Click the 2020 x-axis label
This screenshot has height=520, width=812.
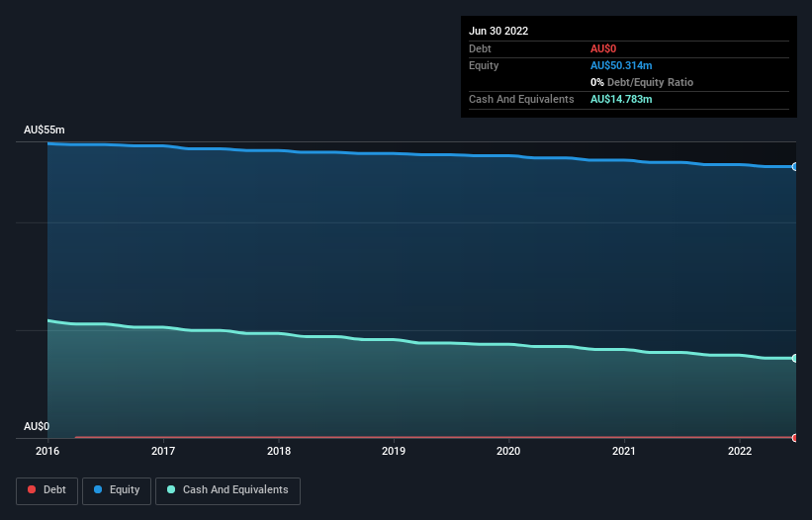pos(508,451)
